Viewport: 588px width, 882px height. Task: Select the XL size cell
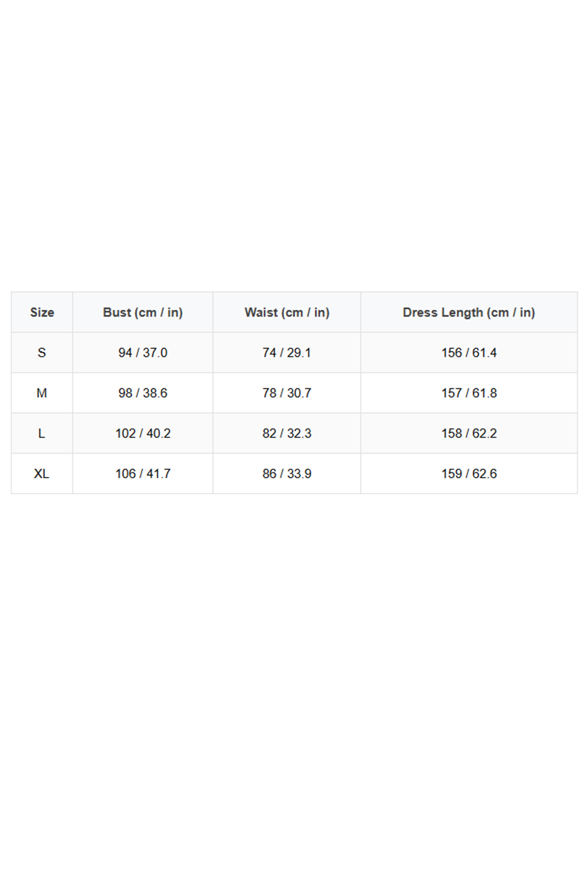42,474
